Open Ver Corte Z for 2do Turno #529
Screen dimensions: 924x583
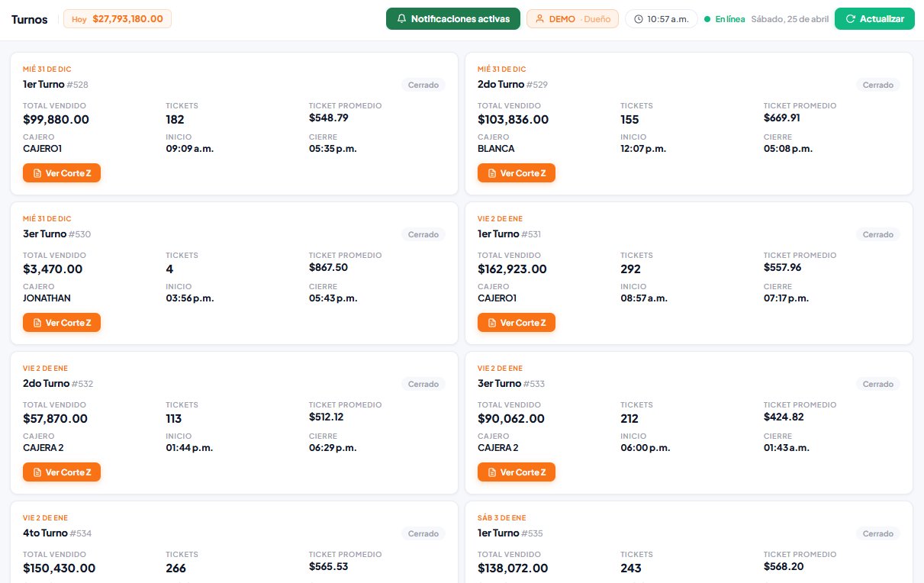coord(517,173)
